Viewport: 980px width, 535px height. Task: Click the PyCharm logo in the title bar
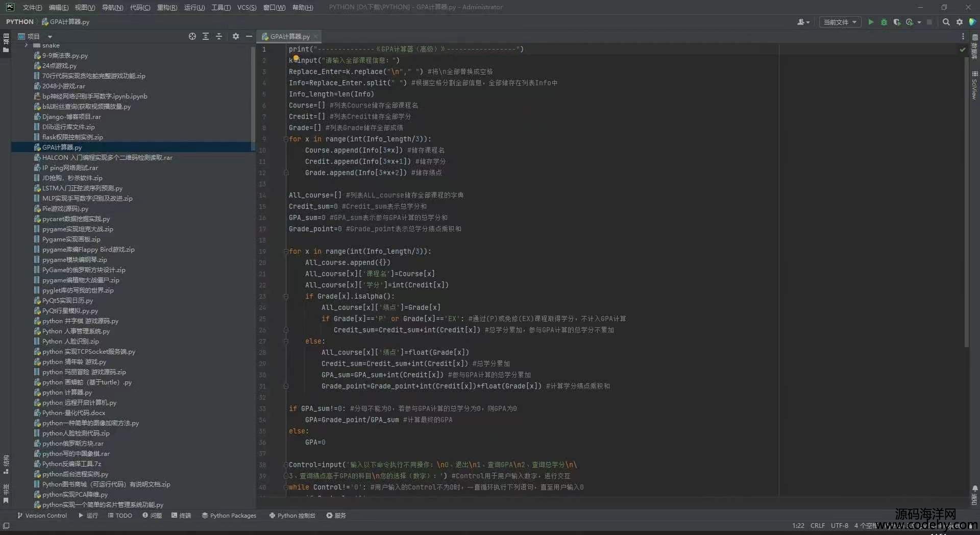[10, 7]
